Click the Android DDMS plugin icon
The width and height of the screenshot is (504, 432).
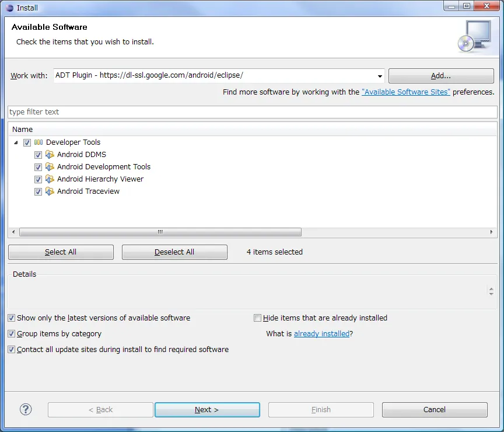(x=50, y=155)
